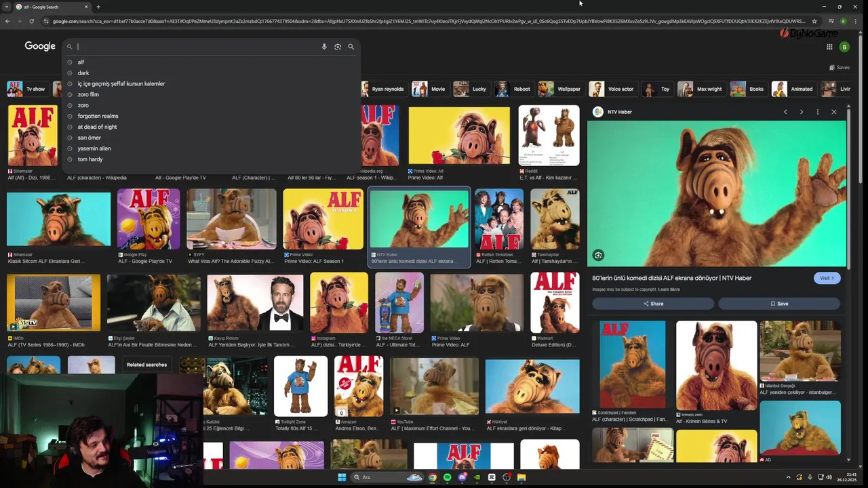868x488 pixels.
Task: Open the Google apps grid
Action: tap(829, 47)
